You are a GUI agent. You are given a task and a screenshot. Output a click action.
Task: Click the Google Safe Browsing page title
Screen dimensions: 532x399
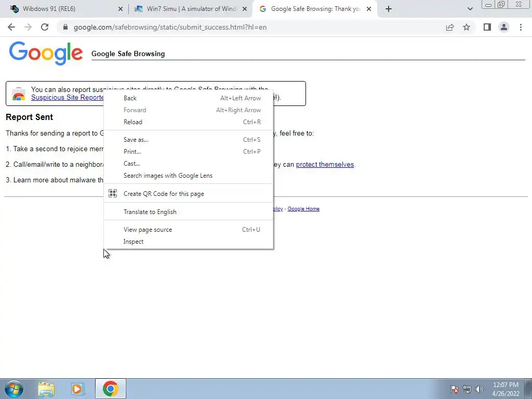point(128,54)
